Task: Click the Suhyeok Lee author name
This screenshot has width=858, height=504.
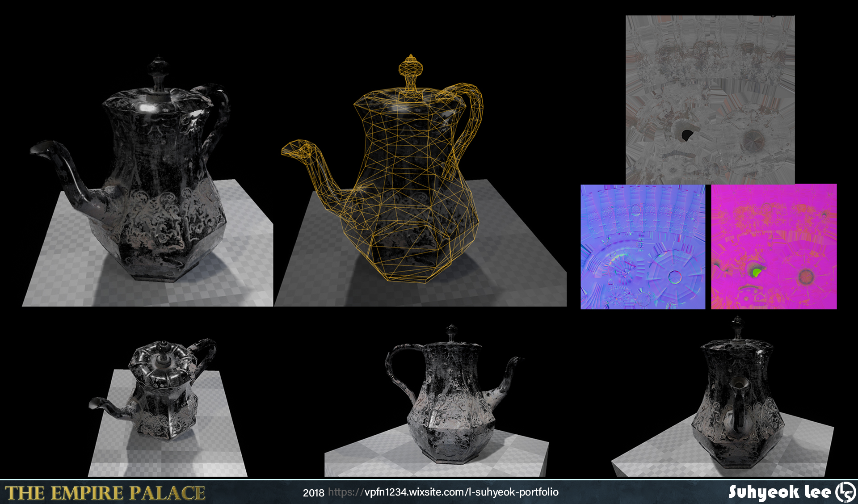Action: coord(779,492)
